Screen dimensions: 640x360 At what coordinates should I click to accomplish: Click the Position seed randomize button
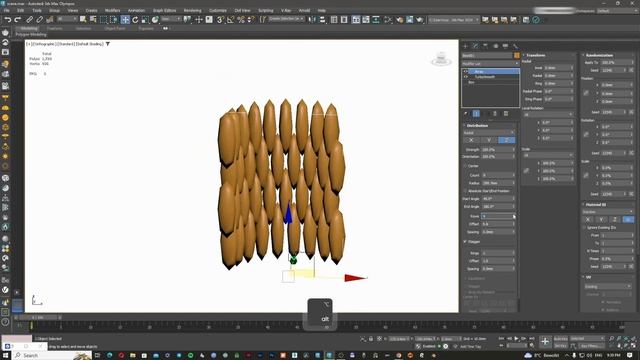[631, 112]
